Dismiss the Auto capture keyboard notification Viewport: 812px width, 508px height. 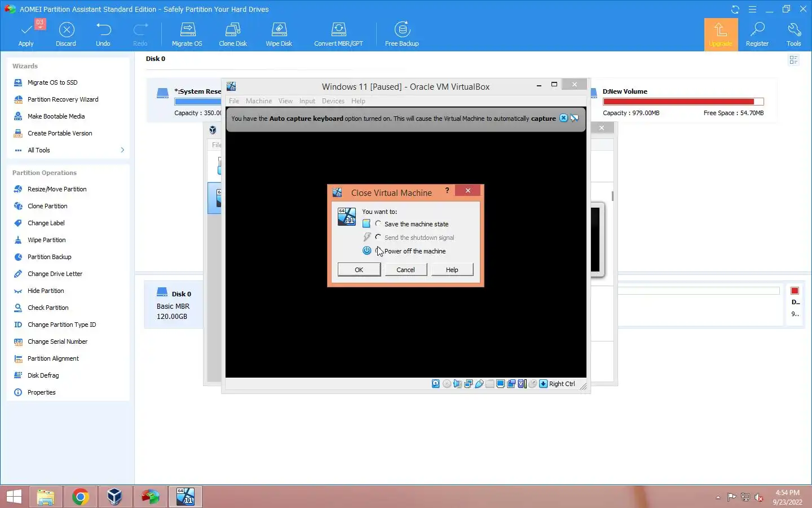[563, 118]
